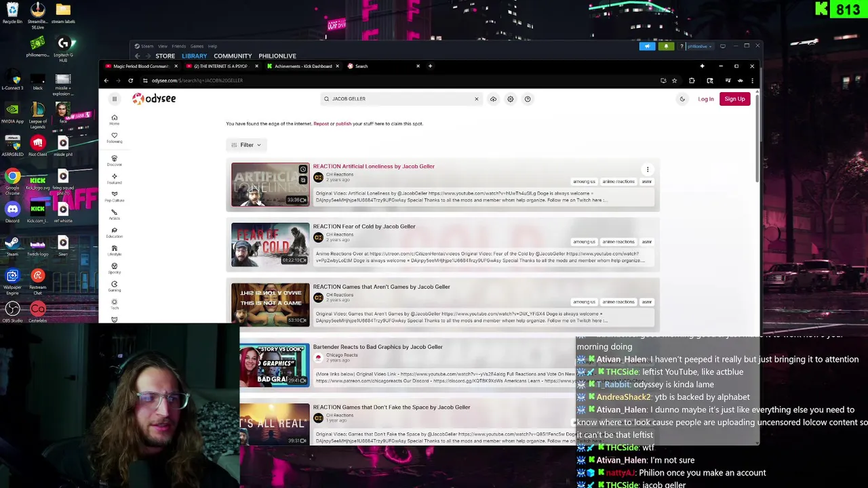Reload the browser page
This screenshot has height=488, width=868.
point(130,81)
